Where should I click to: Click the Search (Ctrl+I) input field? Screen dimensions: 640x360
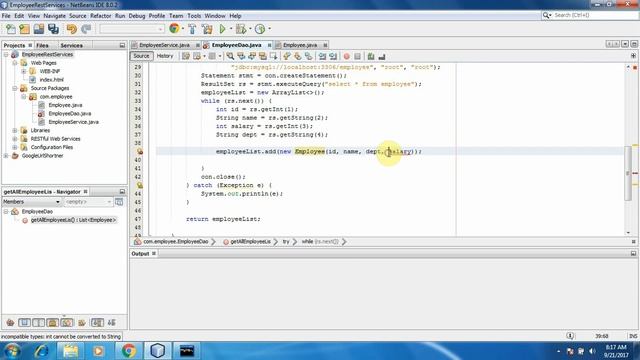[594, 15]
